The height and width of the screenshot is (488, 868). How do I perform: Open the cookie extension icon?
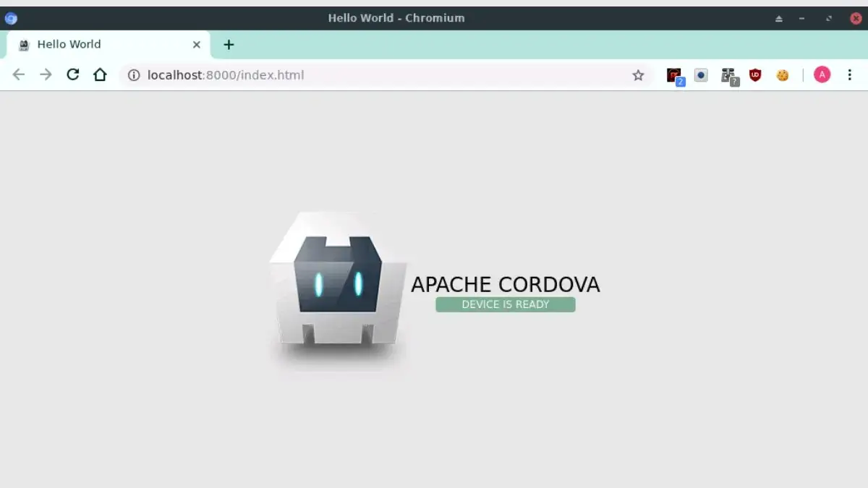[782, 74]
